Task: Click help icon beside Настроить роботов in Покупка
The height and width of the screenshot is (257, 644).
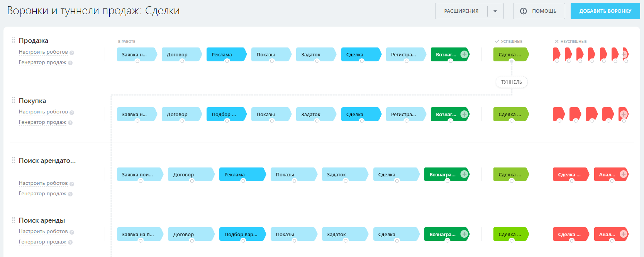Action: pos(72,112)
